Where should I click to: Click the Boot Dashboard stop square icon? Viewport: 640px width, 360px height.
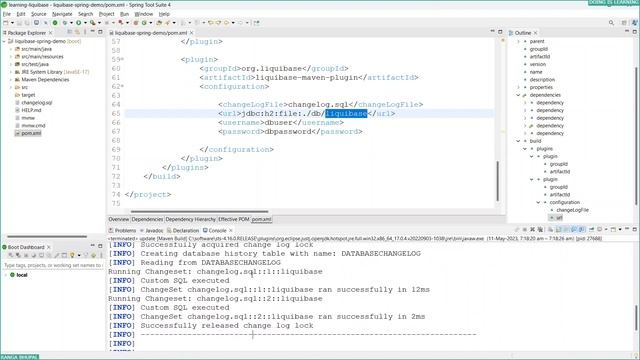pyautogui.click(x=26, y=255)
